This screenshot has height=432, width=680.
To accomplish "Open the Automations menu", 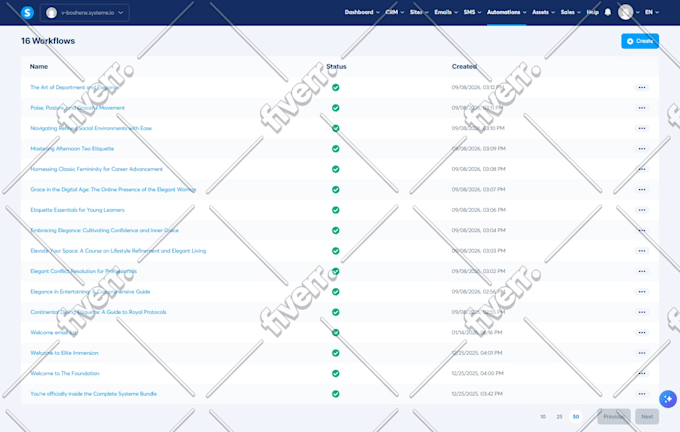I will [x=507, y=12].
